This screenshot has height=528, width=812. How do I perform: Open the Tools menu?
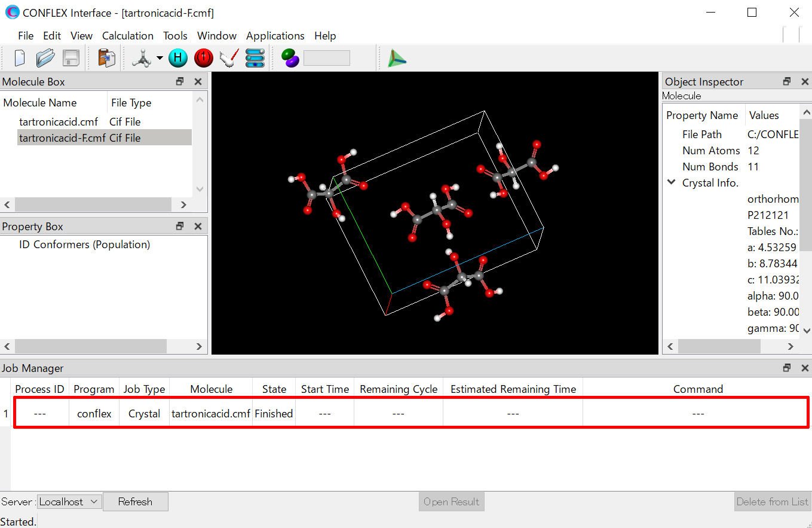(x=175, y=36)
